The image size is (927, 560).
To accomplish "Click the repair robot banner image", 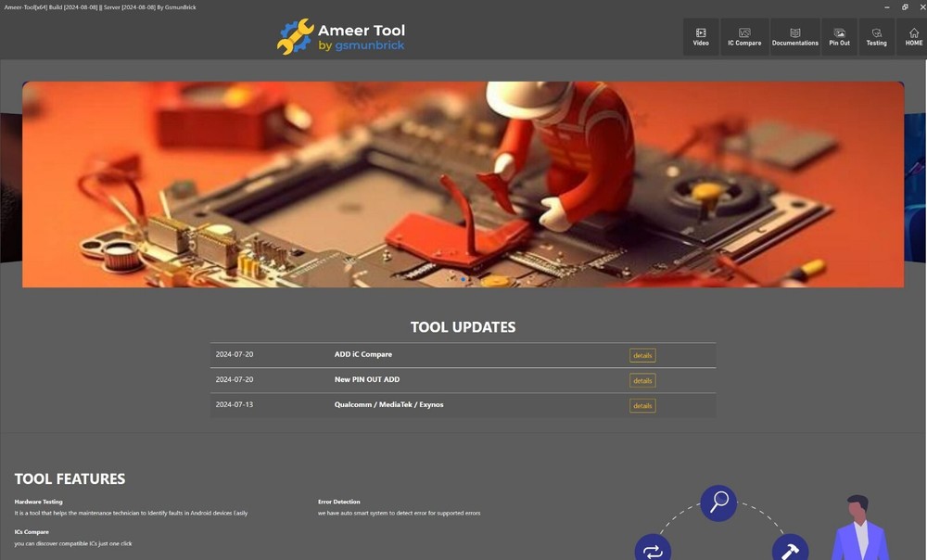I will 463,184.
